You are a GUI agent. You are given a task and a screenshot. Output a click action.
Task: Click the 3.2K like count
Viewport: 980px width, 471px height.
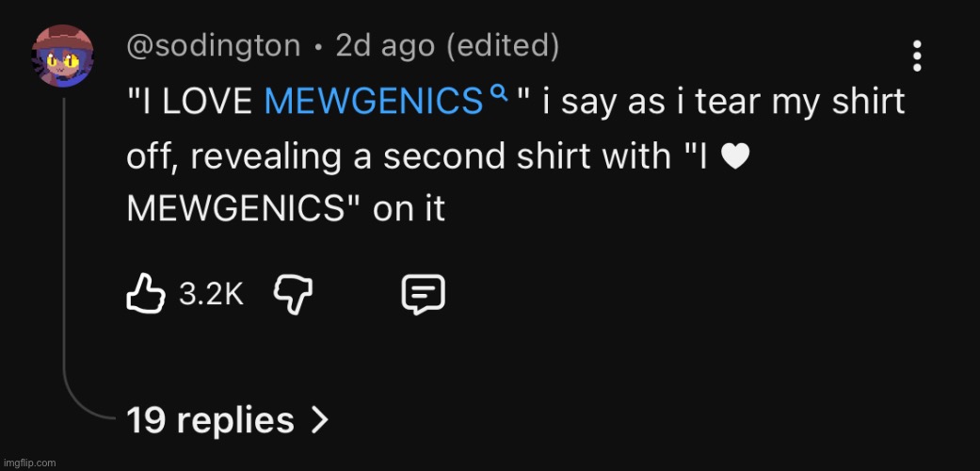pos(211,296)
